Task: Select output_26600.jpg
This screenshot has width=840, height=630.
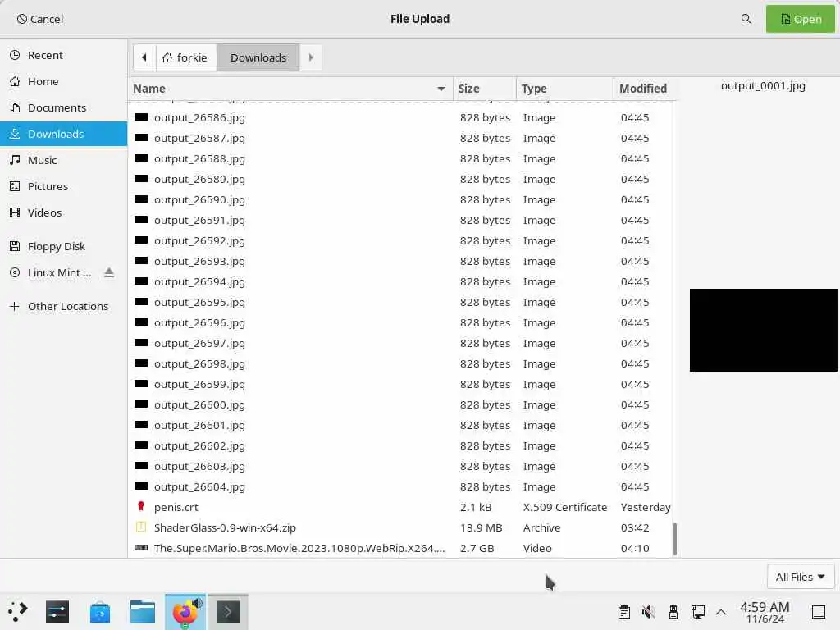Action: [x=399, y=405]
